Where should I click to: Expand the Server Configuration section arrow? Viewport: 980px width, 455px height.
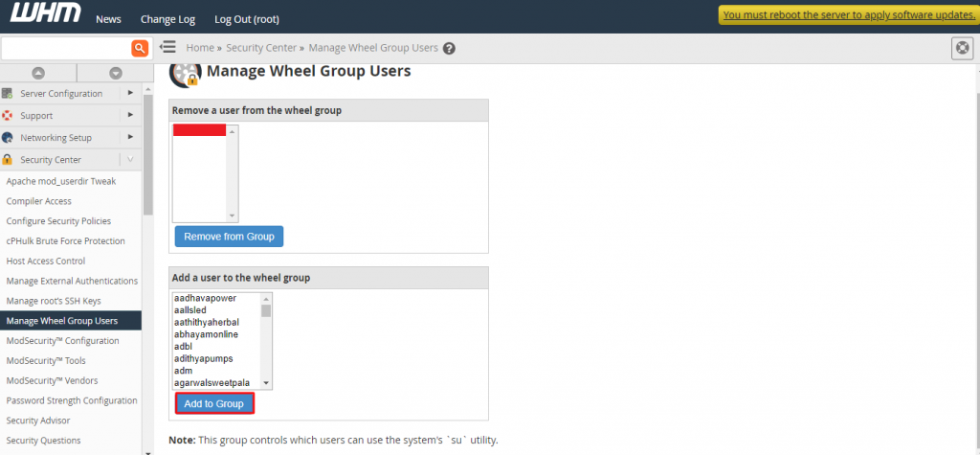pos(130,93)
